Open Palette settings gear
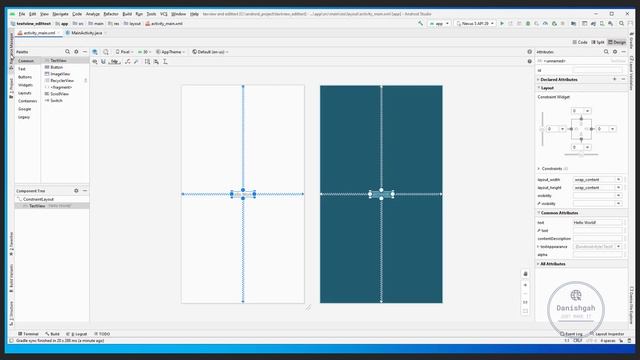Screen dimensions: 640x360 pyautogui.click(x=76, y=52)
